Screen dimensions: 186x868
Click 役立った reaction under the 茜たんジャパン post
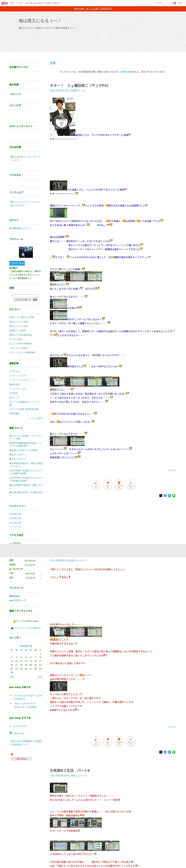[x=131, y=741]
